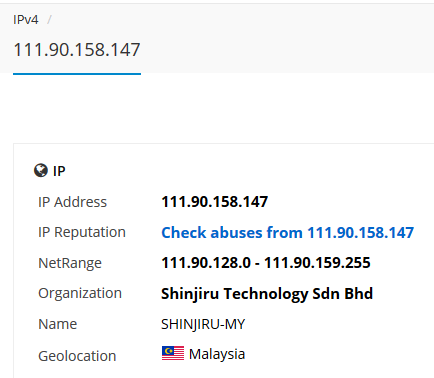Open Check abuses from 111.90.158.147 link
This screenshot has width=434, height=378.
[287, 232]
